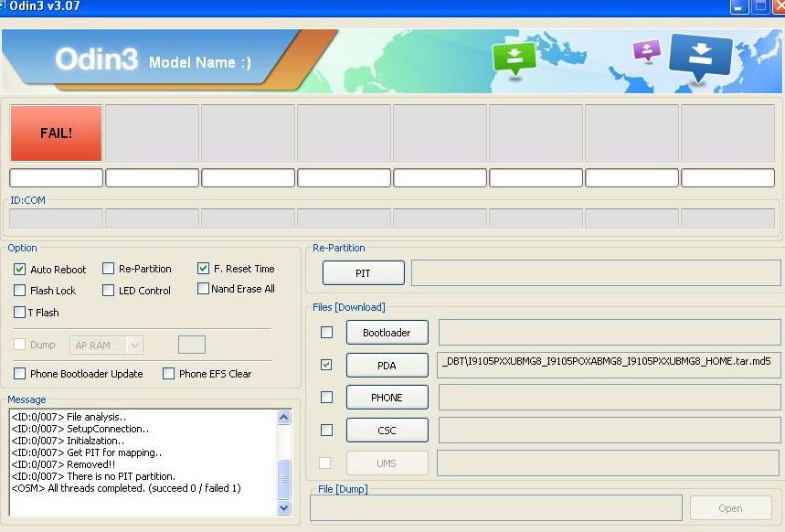
Task: Grab the message log scrollbar thumb
Action: coord(284,479)
